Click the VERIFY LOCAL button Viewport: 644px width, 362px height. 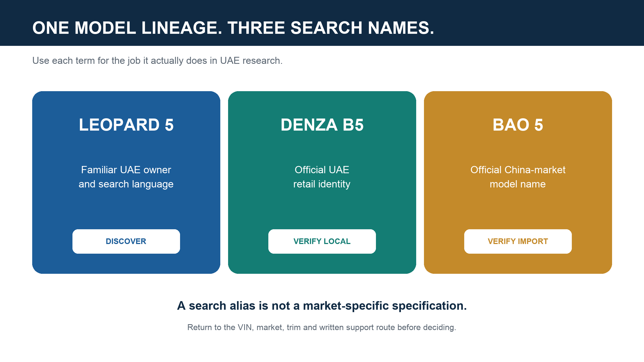coord(322,241)
